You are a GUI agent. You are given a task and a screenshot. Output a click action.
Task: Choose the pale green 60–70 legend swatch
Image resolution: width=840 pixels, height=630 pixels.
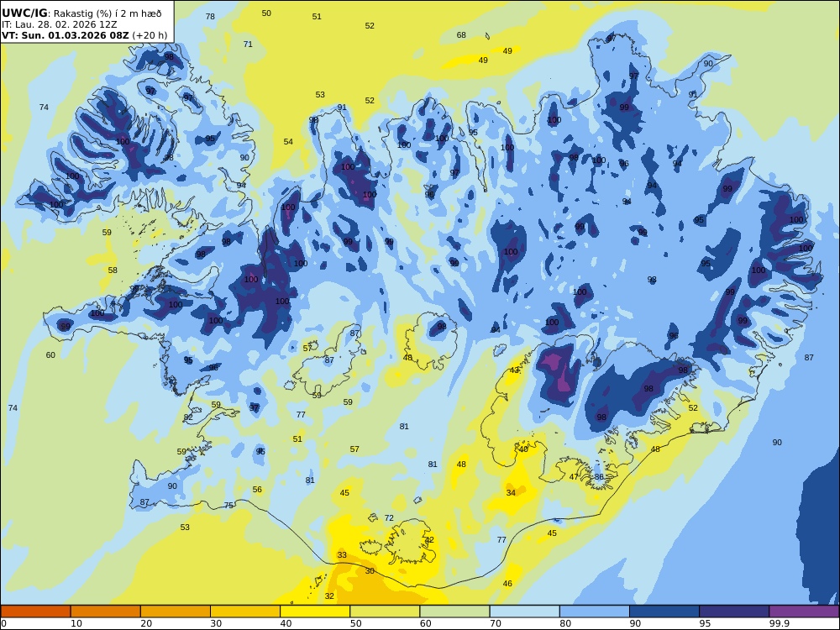454,612
